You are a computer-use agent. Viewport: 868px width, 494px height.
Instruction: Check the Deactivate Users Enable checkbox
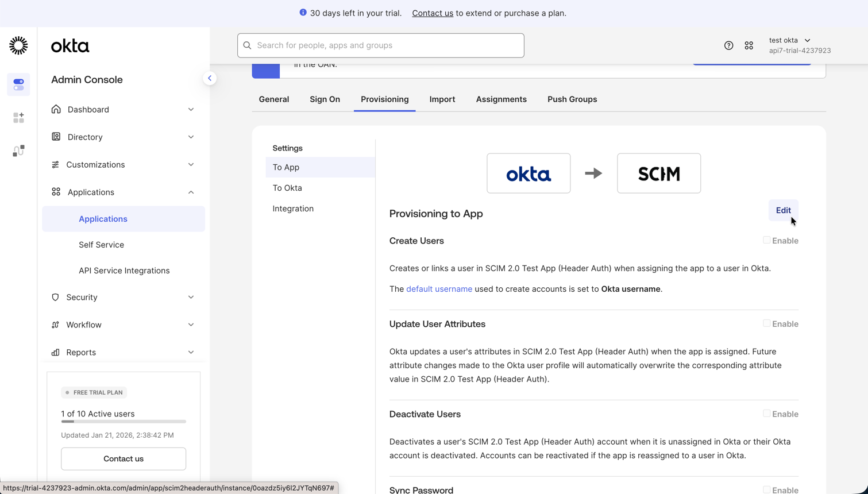(766, 414)
